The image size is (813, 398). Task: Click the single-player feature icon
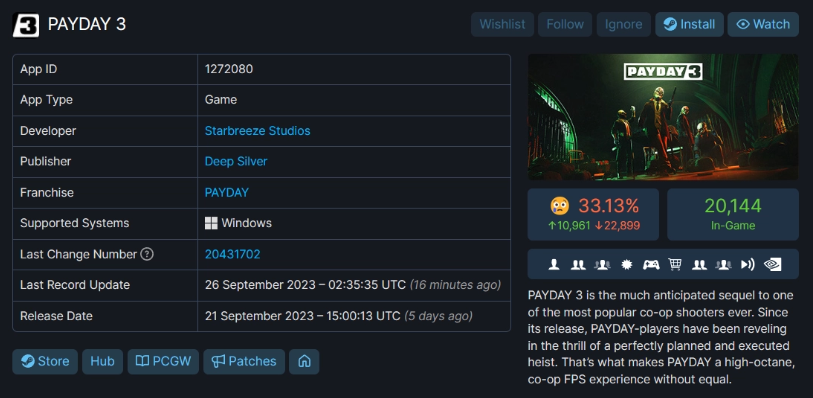pos(554,265)
